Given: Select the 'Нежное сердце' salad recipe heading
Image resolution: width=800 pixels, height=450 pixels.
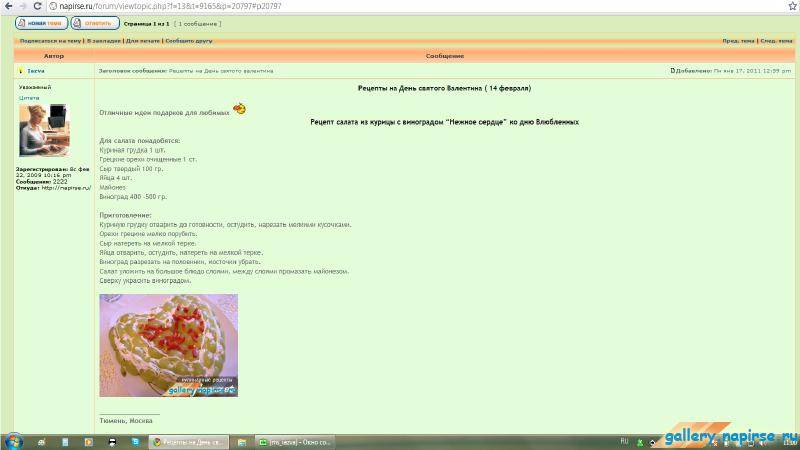Looking at the screenshot, I should (x=444, y=122).
